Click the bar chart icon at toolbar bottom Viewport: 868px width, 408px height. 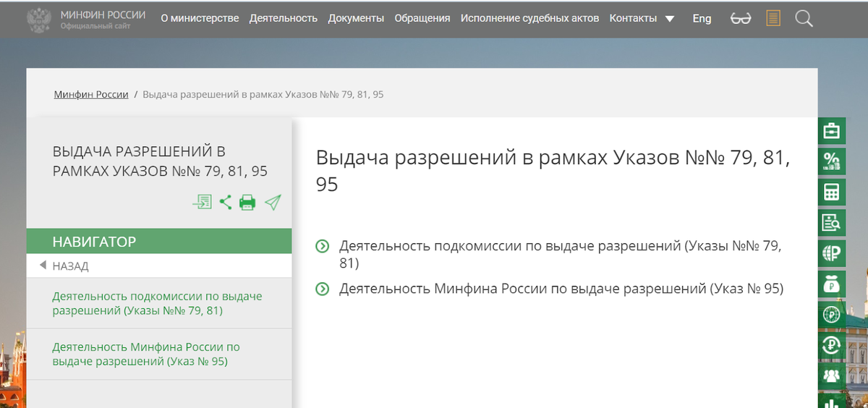(832, 401)
